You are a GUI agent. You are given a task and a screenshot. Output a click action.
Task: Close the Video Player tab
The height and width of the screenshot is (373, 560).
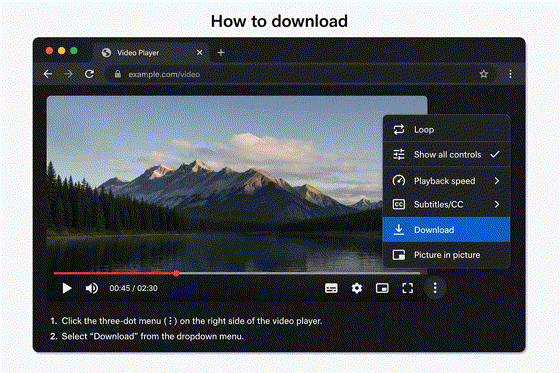pos(200,53)
